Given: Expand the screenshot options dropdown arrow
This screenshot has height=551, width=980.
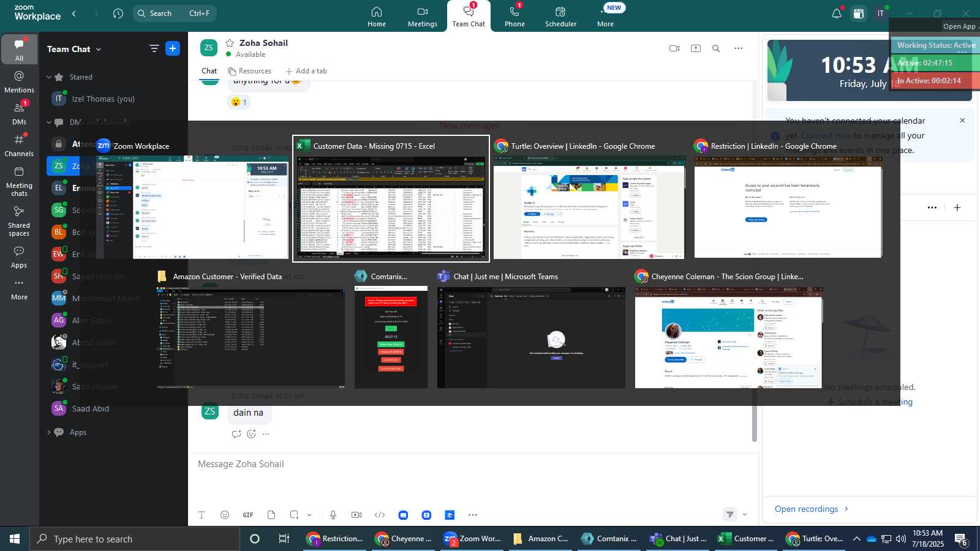Looking at the screenshot, I should point(309,515).
